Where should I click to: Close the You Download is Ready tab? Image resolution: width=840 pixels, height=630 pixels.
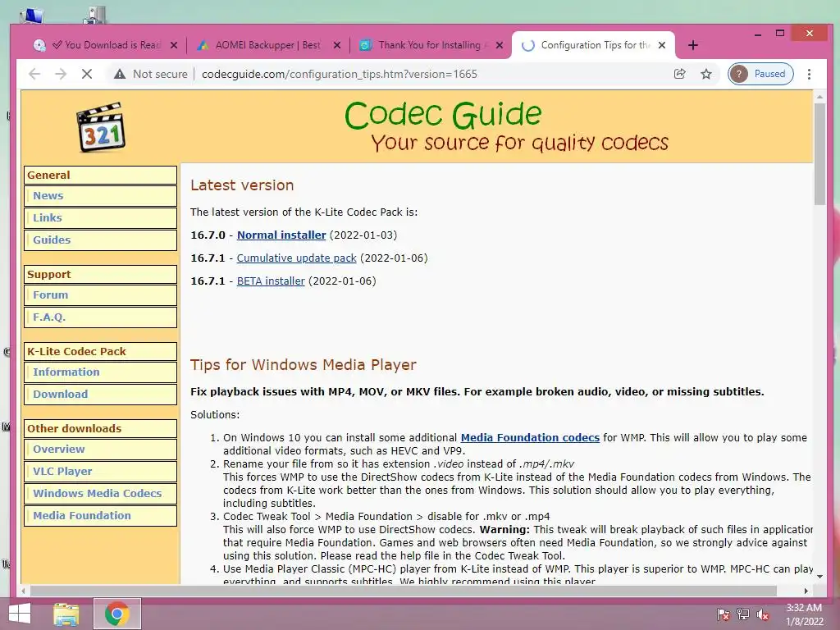point(174,46)
